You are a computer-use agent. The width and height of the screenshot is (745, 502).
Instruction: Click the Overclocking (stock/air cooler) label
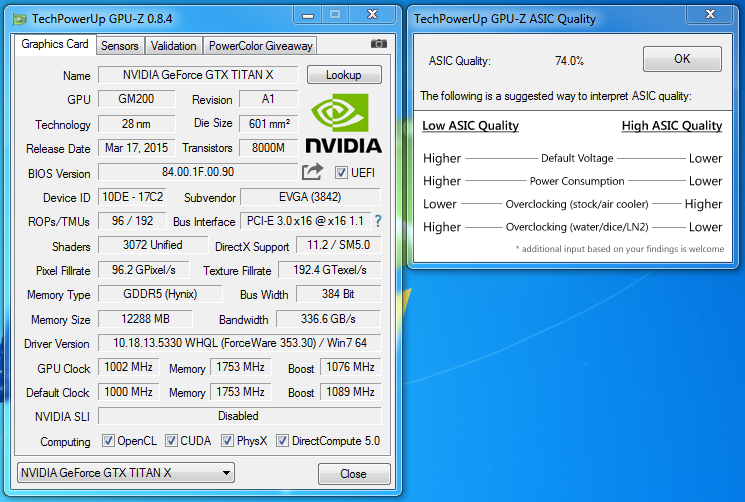(577, 204)
